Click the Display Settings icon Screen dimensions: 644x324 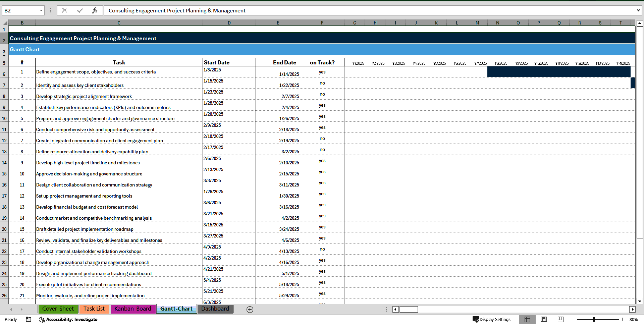(476, 319)
